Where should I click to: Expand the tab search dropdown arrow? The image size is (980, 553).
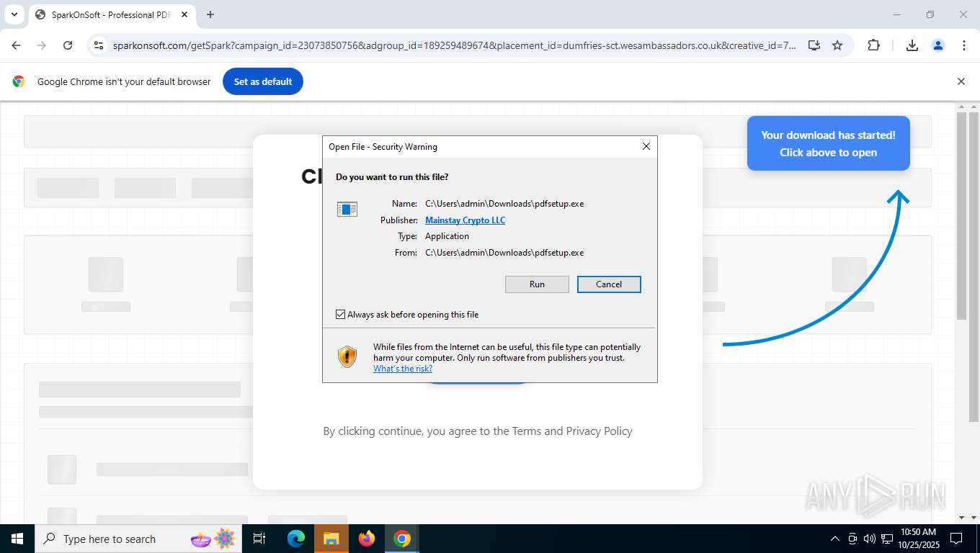coord(14,14)
